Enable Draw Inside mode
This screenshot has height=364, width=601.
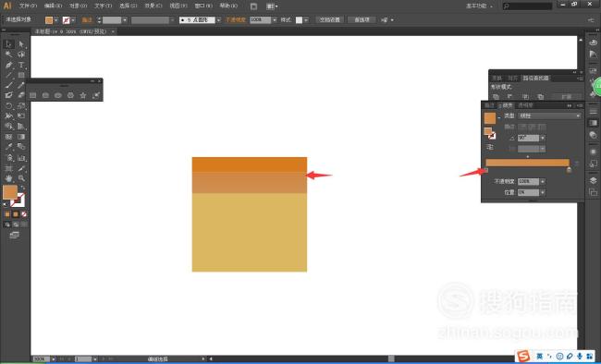24,224
